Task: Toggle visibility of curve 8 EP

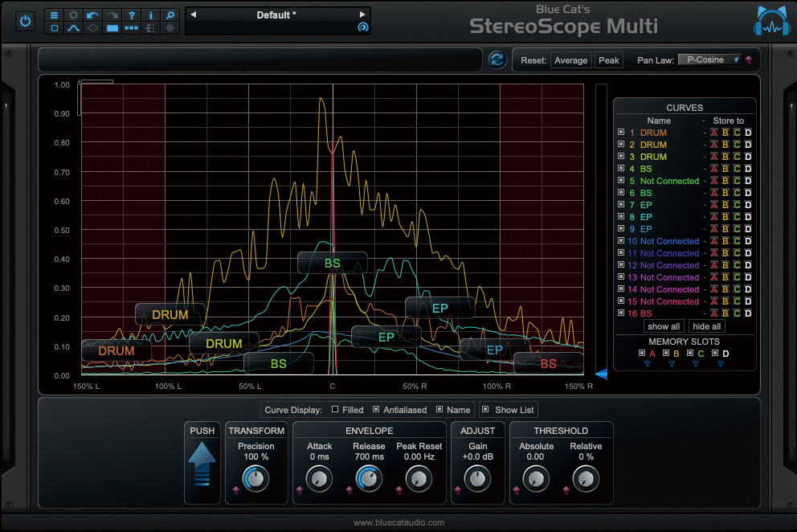Action: coord(621,217)
